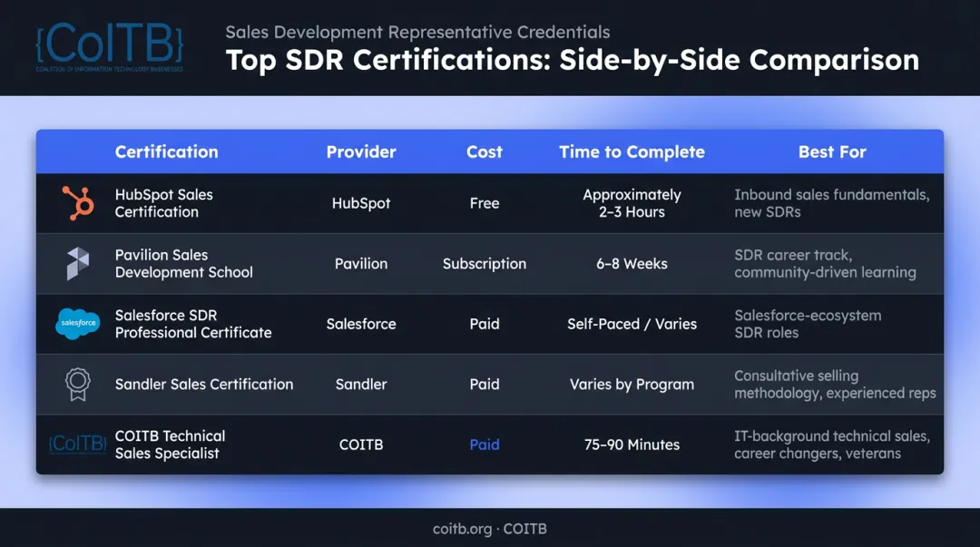This screenshot has width=980, height=547.
Task: Open the coitb.org · COITB footer link
Action: pos(490,529)
